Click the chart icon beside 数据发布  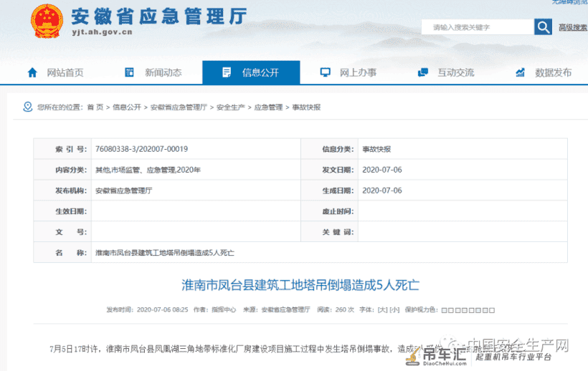tap(520, 72)
